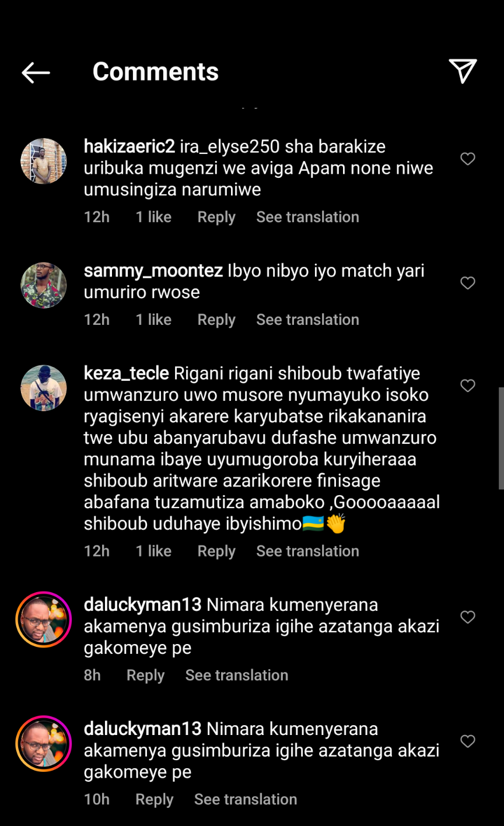The height and width of the screenshot is (826, 504).
Task: Open hakizaeric2's profile picture
Action: [x=44, y=161]
